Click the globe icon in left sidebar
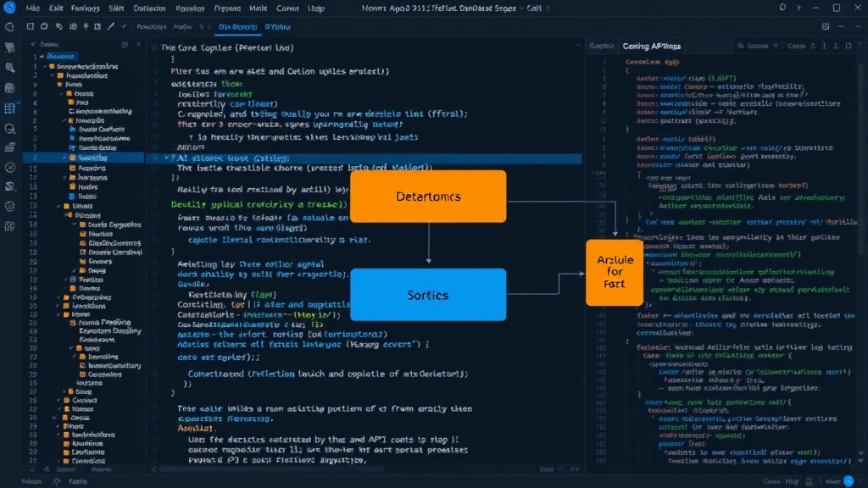Image resolution: width=868 pixels, height=488 pixels. (10, 206)
